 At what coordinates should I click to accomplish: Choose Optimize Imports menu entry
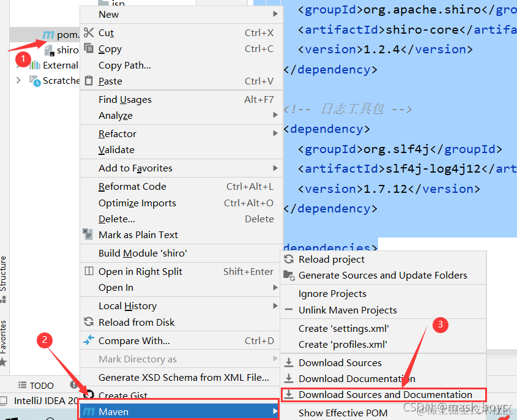pyautogui.click(x=181, y=203)
